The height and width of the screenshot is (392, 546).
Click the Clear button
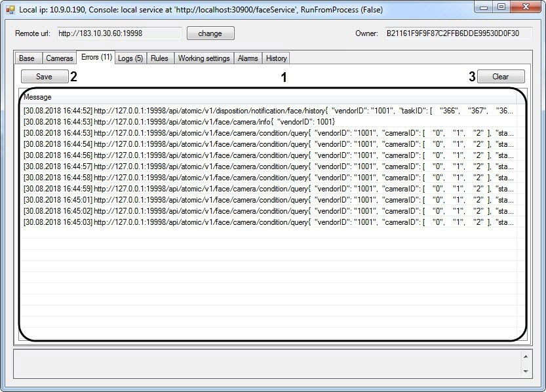tap(501, 77)
